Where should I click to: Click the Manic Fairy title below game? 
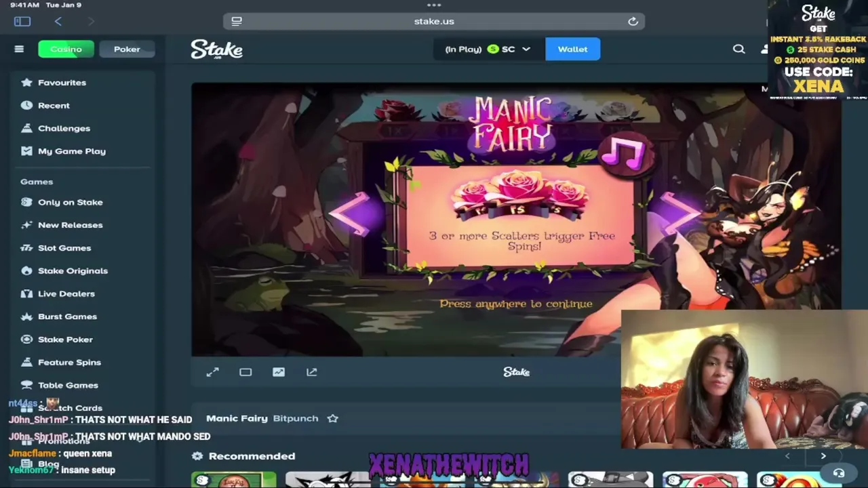point(237,418)
